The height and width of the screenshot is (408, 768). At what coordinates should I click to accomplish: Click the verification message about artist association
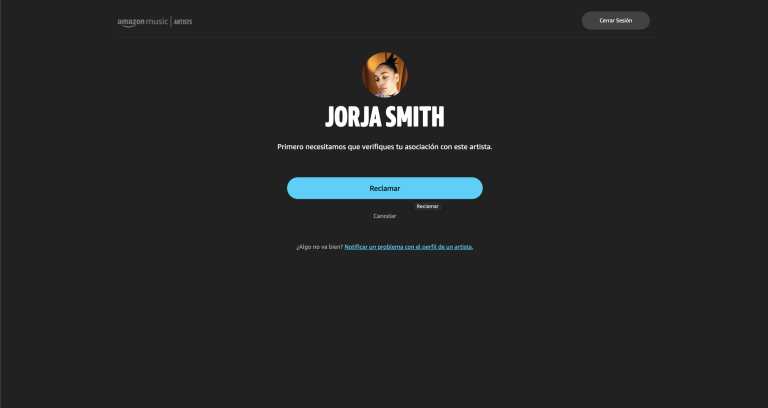[384, 147]
